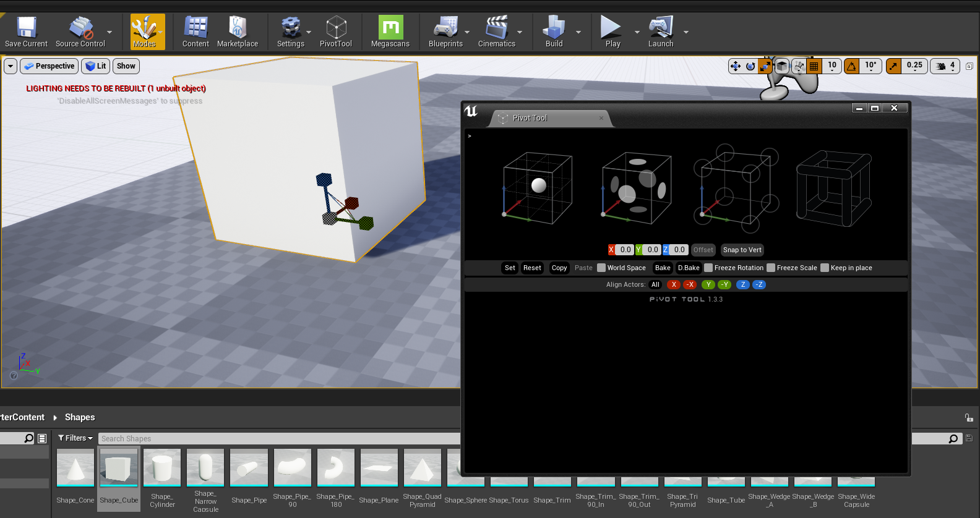Image resolution: width=980 pixels, height=518 pixels.
Task: Click the Cinematics clapperboard icon
Action: pyautogui.click(x=496, y=28)
